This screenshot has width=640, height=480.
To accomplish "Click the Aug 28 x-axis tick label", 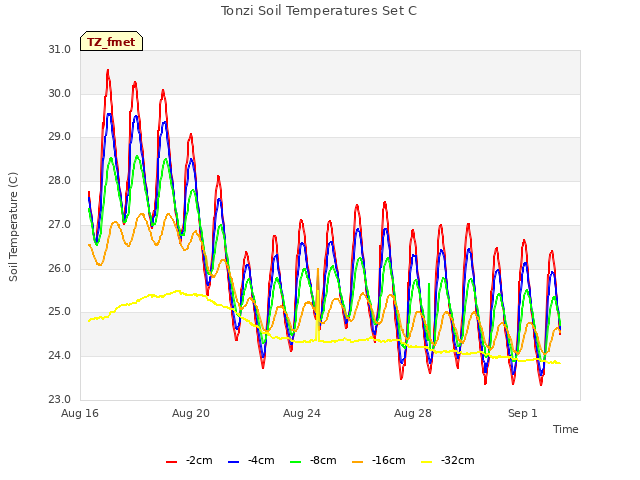I will coord(413,413).
